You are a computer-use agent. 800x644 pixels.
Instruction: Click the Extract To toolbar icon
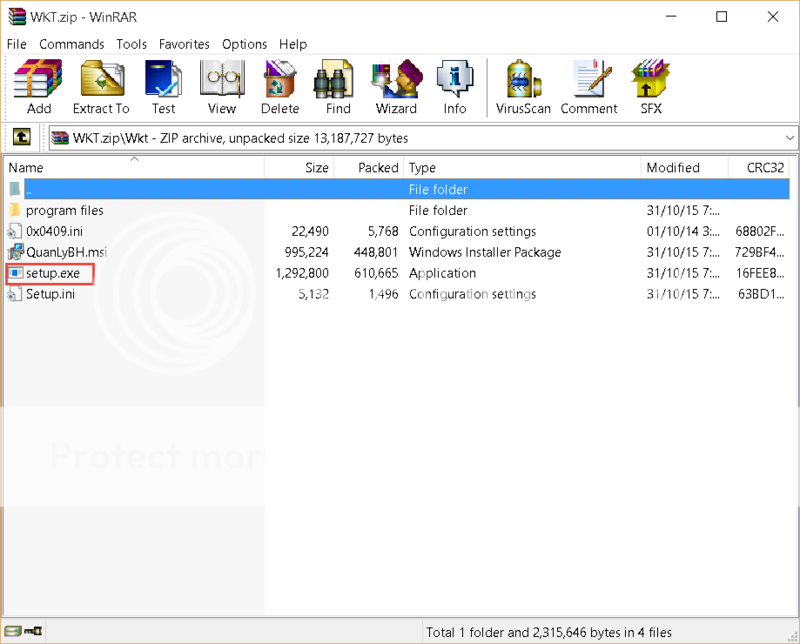pos(101,87)
